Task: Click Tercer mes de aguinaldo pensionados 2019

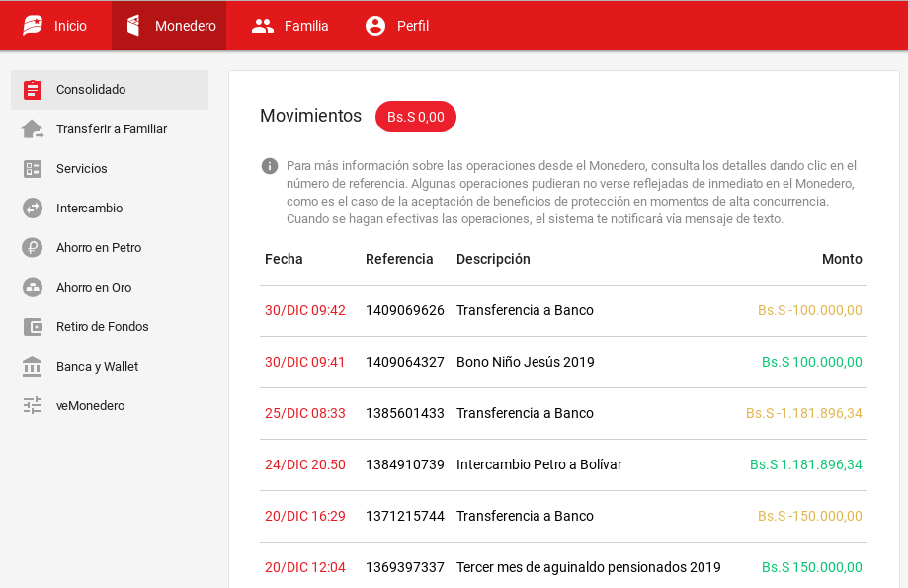Action: [588, 567]
